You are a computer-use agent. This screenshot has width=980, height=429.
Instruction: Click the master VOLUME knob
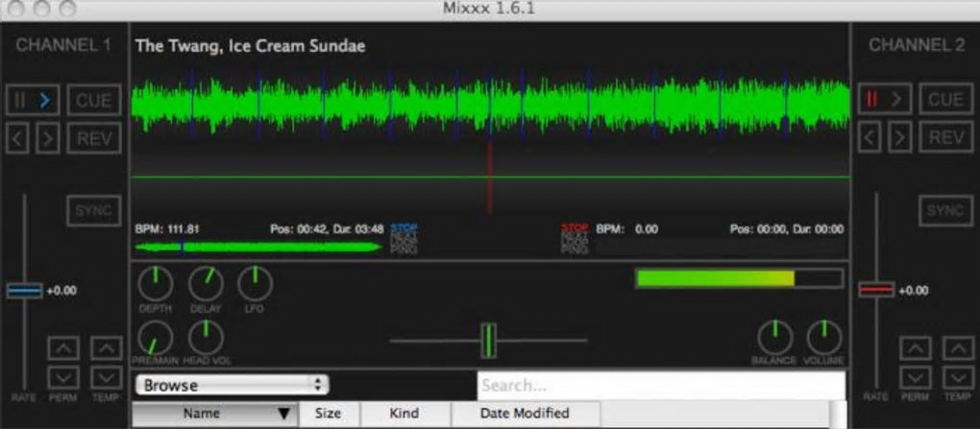pyautogui.click(x=824, y=337)
